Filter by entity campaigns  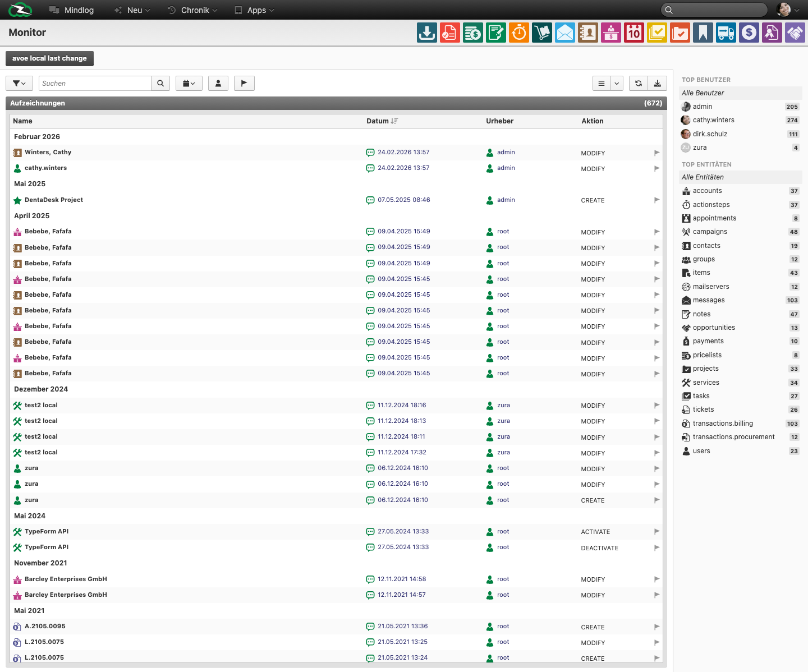(741, 232)
